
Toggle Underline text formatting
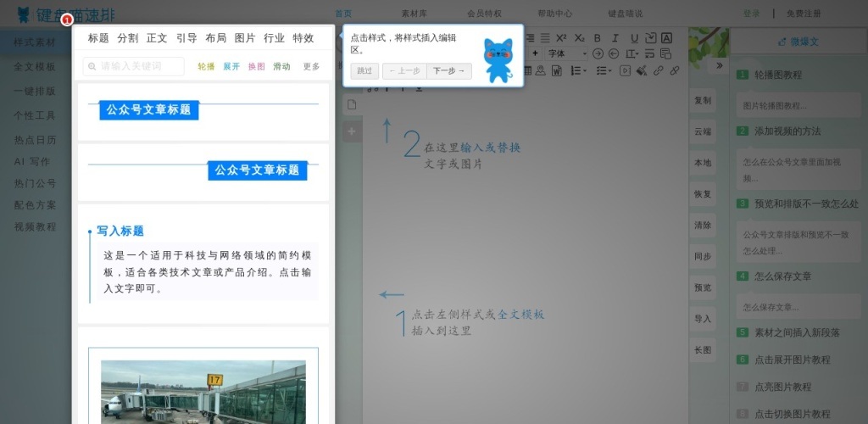635,38
